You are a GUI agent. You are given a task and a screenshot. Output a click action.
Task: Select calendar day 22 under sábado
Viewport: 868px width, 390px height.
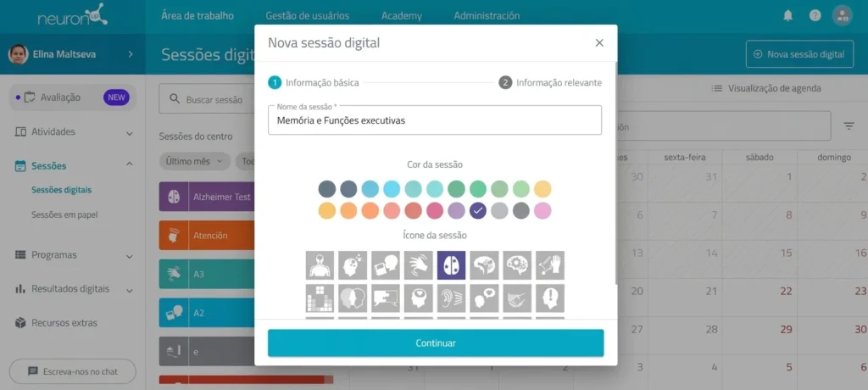click(x=786, y=291)
